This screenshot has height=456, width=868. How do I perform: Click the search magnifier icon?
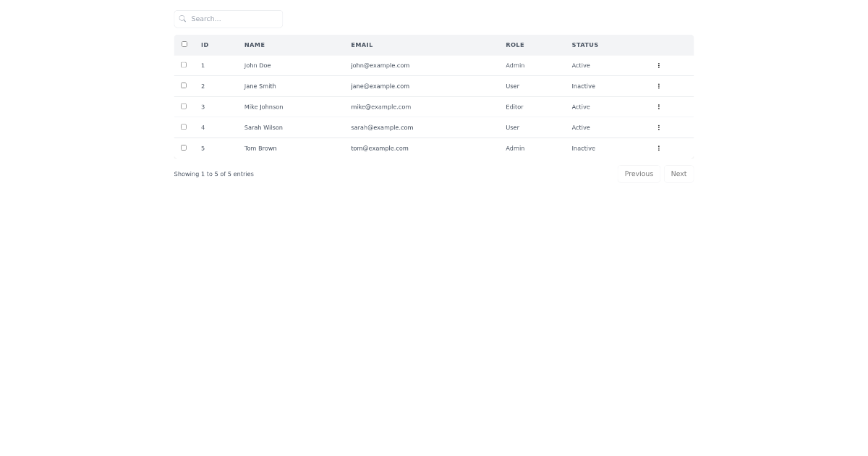[x=182, y=19]
